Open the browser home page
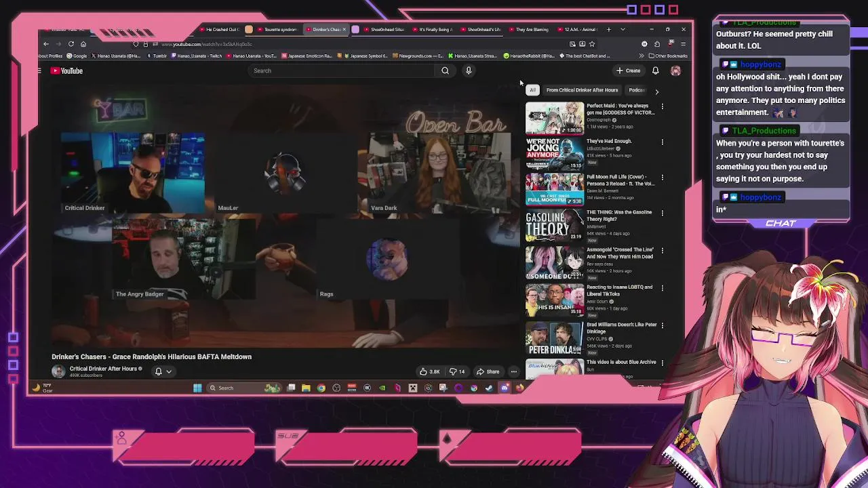This screenshot has width=868, height=488. [x=83, y=44]
